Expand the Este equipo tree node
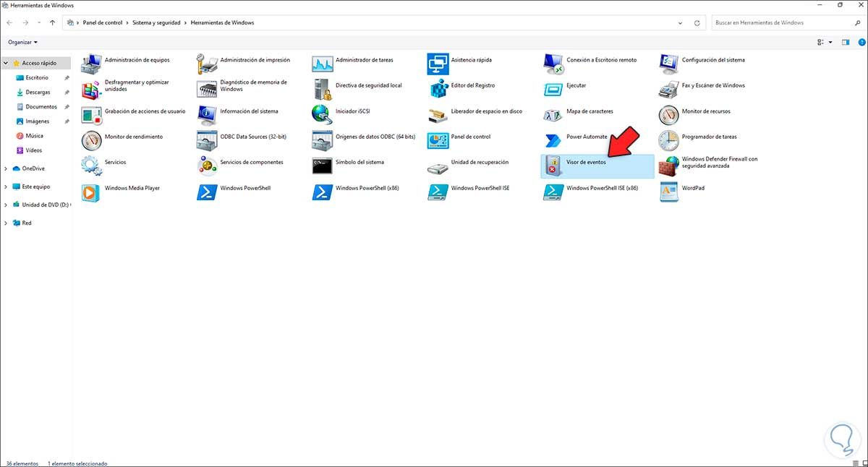Viewport: 868px width, 467px height. [7, 187]
